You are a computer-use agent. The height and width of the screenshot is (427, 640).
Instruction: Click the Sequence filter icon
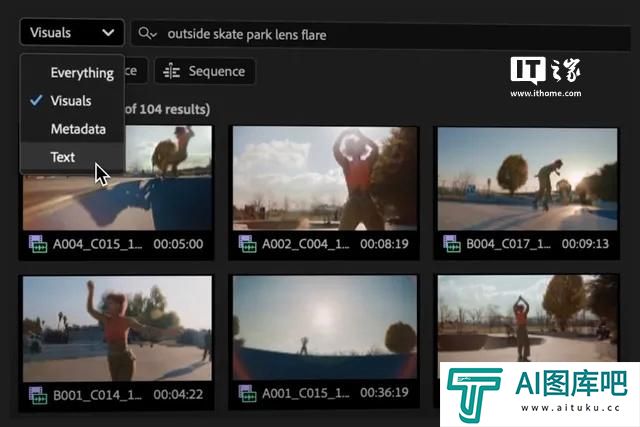click(171, 71)
